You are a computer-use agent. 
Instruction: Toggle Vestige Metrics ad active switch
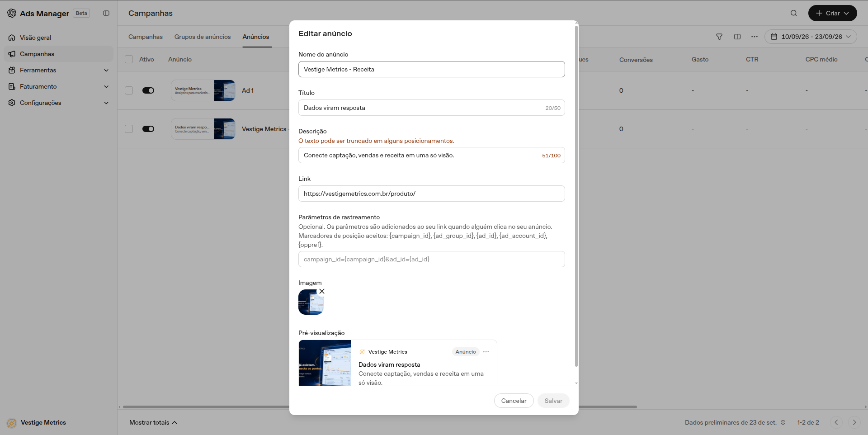pyautogui.click(x=148, y=129)
